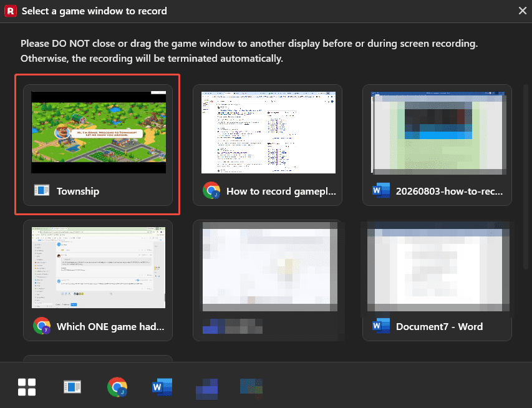Click the Chrome icon beside 'How to record gamepl...'

point(211,190)
